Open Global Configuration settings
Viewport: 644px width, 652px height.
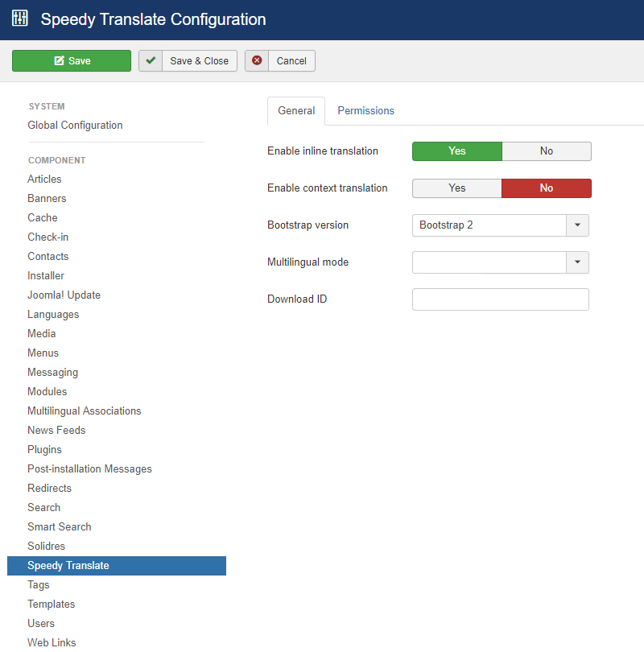[x=75, y=125]
